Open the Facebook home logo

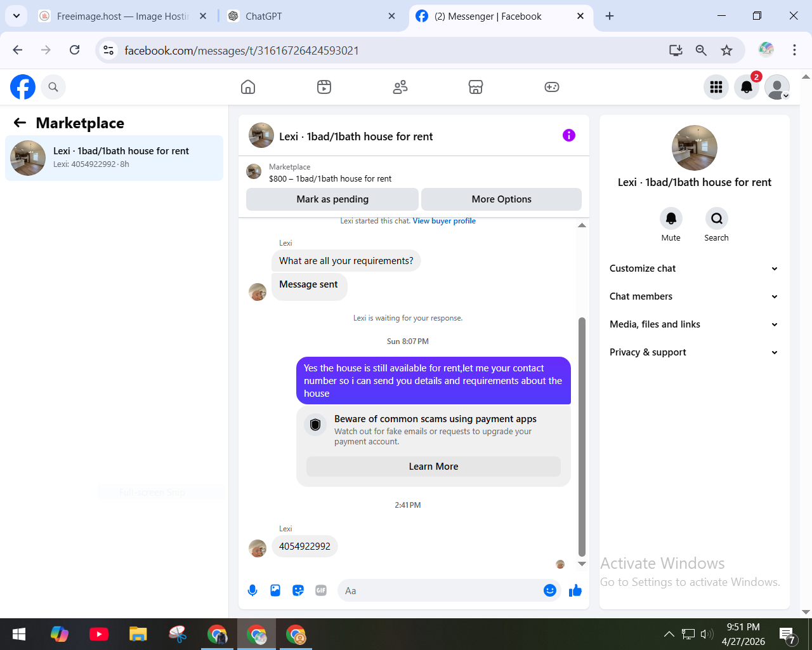coord(23,87)
